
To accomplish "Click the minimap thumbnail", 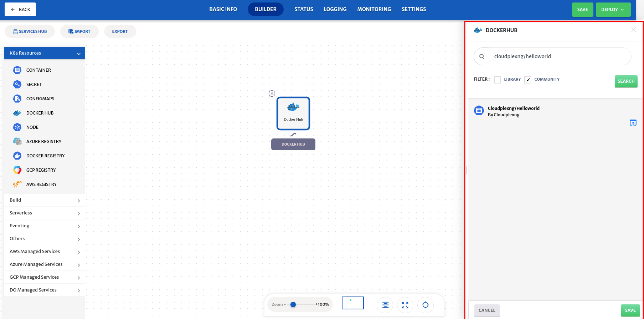I will pyautogui.click(x=353, y=303).
